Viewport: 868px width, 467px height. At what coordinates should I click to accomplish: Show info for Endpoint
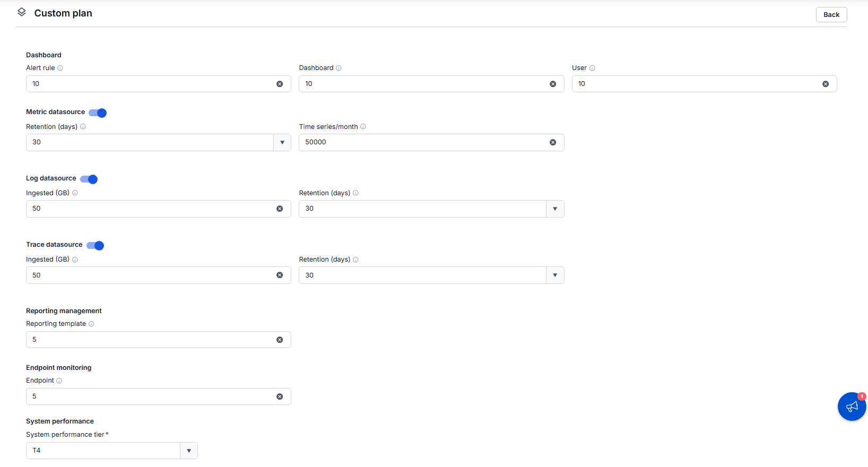click(x=59, y=380)
